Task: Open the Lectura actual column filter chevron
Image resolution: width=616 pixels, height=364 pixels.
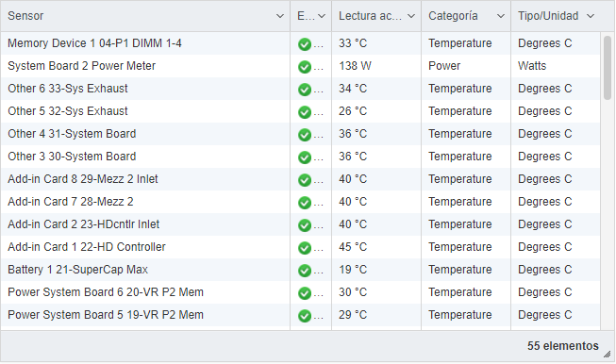Action: 411,16
